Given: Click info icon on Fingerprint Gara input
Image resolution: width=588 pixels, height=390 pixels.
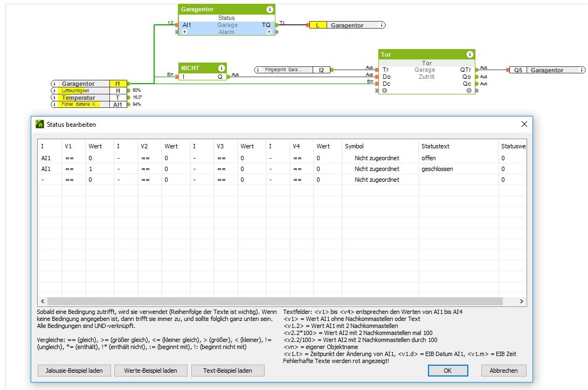Looking at the screenshot, I should 258,70.
